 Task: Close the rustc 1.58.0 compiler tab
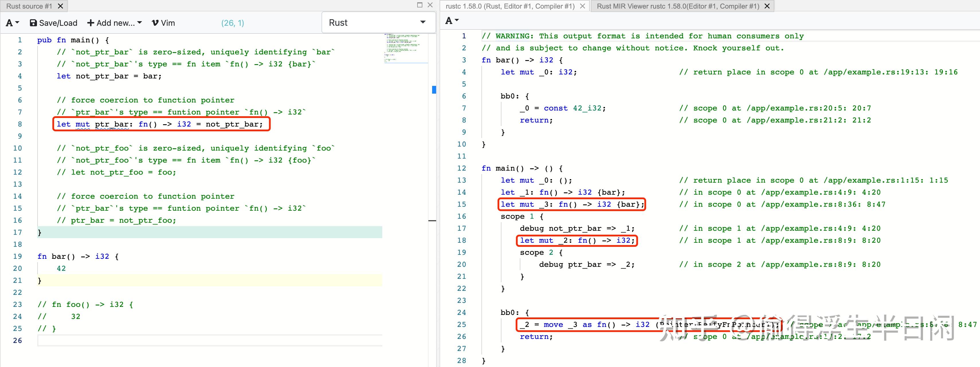(583, 6)
